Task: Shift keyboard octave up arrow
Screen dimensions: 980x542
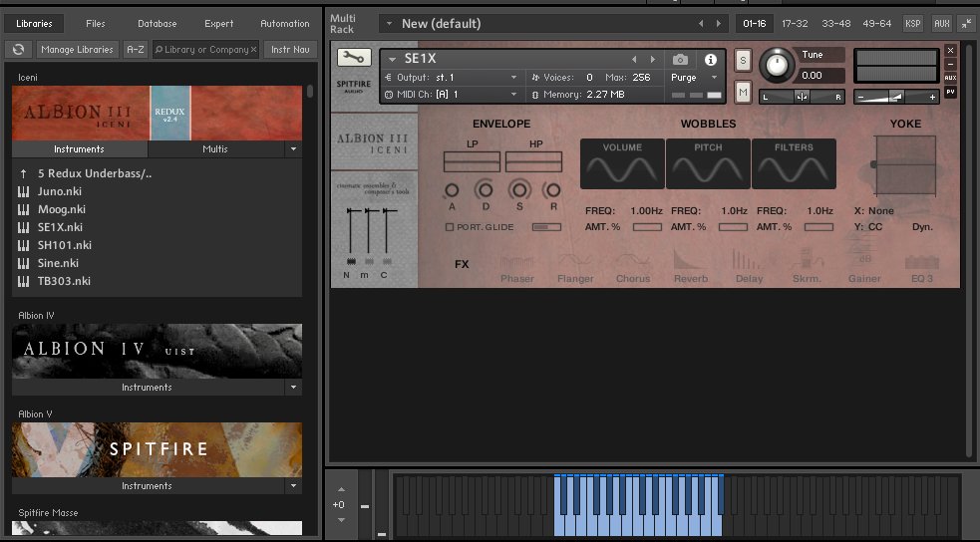Action: 341,489
